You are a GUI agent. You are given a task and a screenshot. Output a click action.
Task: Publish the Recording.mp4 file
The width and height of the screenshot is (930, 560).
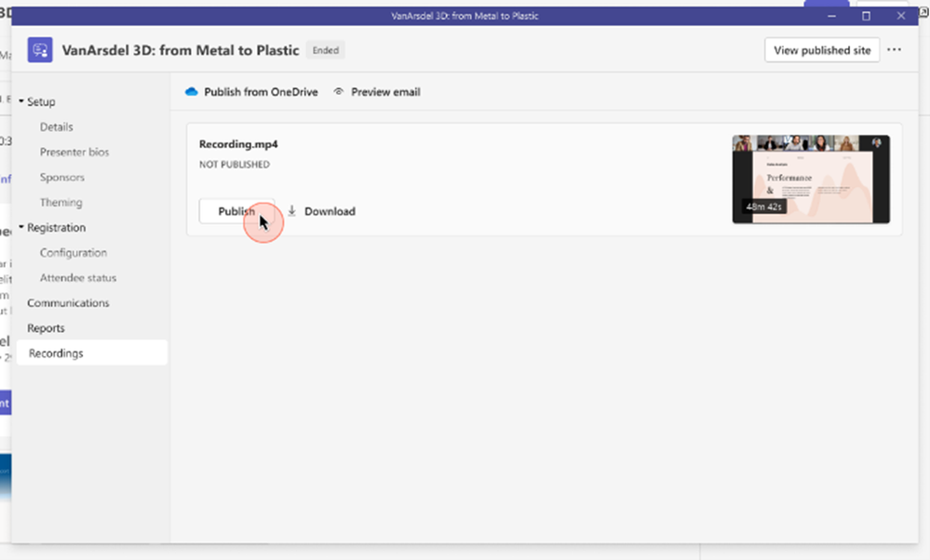click(236, 211)
